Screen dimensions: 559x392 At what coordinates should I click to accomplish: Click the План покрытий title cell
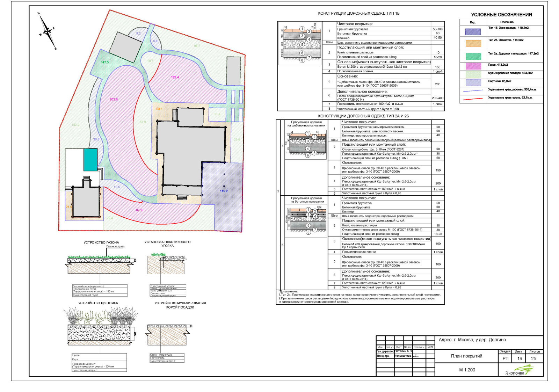(x=466, y=356)
